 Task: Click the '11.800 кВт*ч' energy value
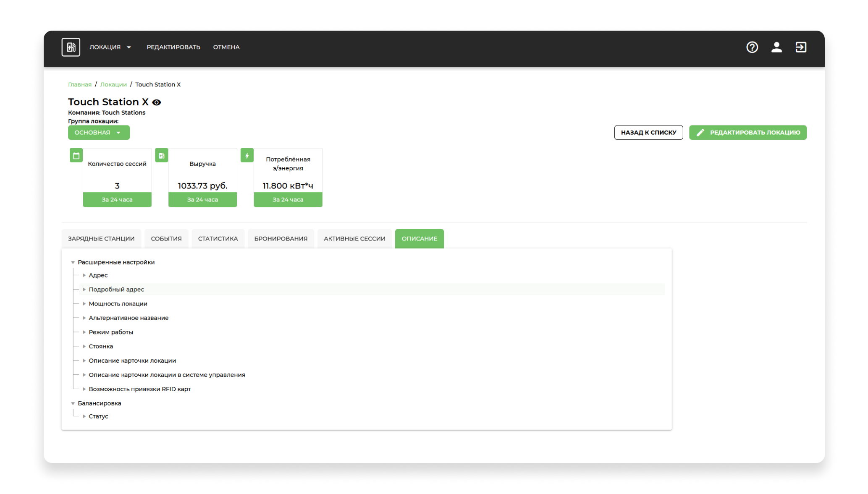[x=288, y=186]
